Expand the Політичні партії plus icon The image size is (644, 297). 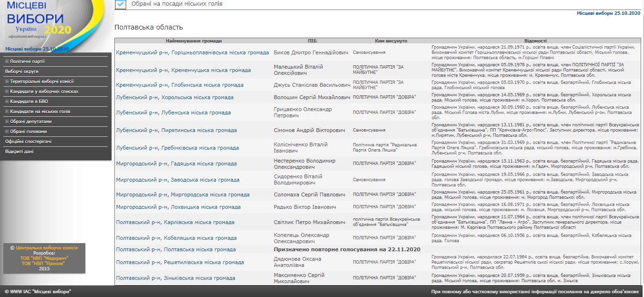tap(7, 61)
